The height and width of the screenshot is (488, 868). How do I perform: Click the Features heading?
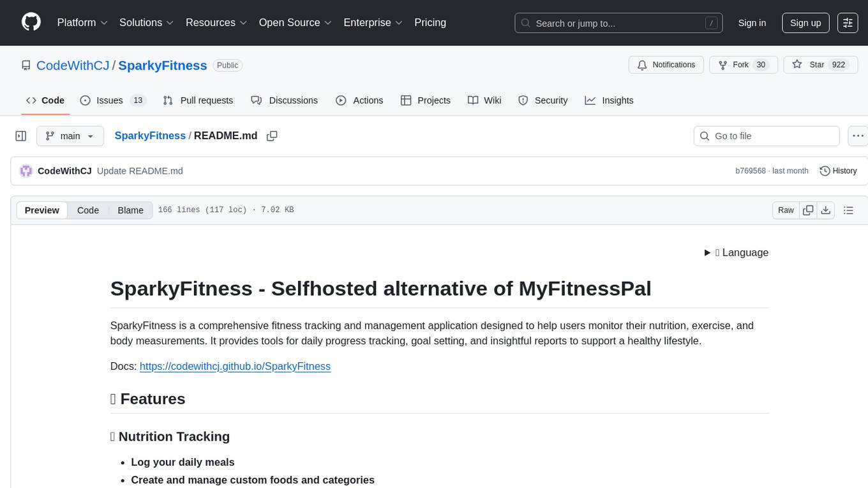pos(148,399)
